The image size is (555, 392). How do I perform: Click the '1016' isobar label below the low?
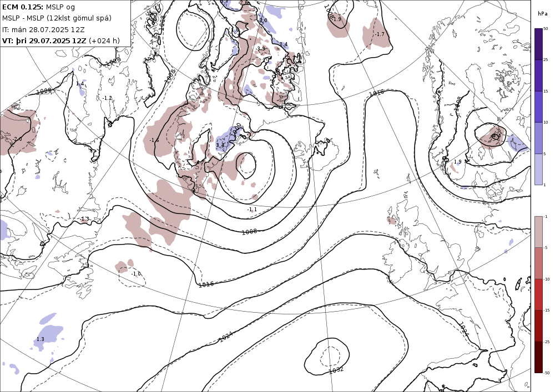click(206, 284)
